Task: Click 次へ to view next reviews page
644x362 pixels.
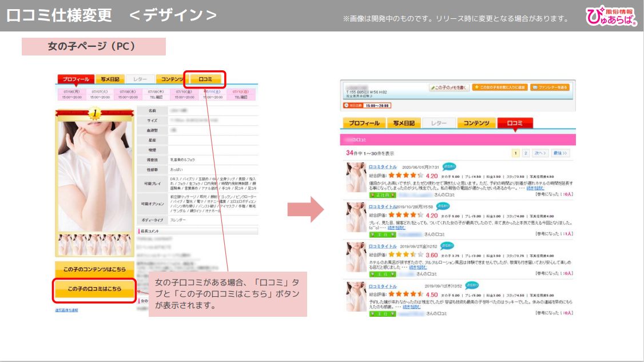Action: [x=540, y=153]
